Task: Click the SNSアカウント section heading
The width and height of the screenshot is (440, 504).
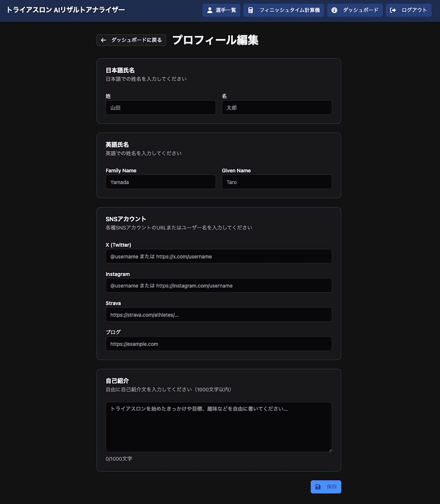Action: click(x=126, y=219)
